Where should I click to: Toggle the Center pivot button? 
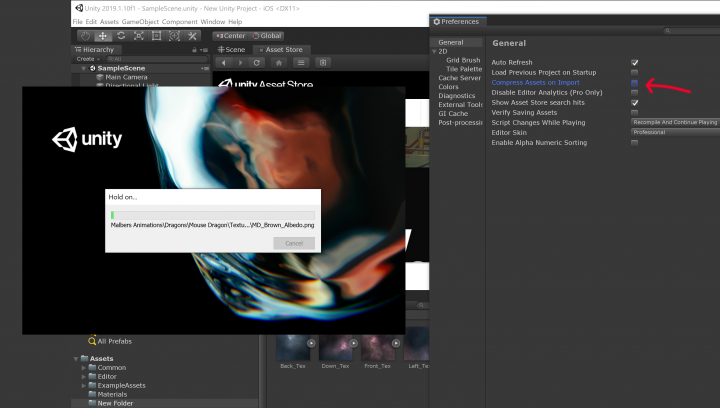[231, 36]
